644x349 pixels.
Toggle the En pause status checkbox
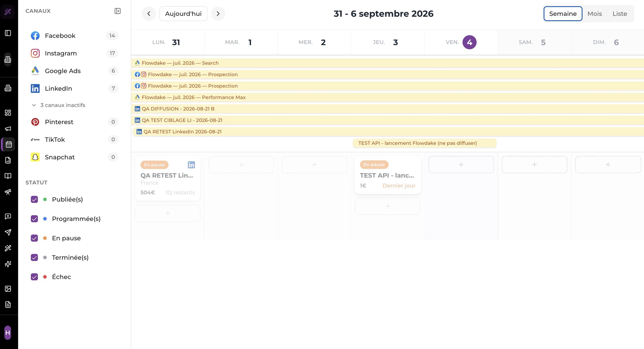(34, 238)
